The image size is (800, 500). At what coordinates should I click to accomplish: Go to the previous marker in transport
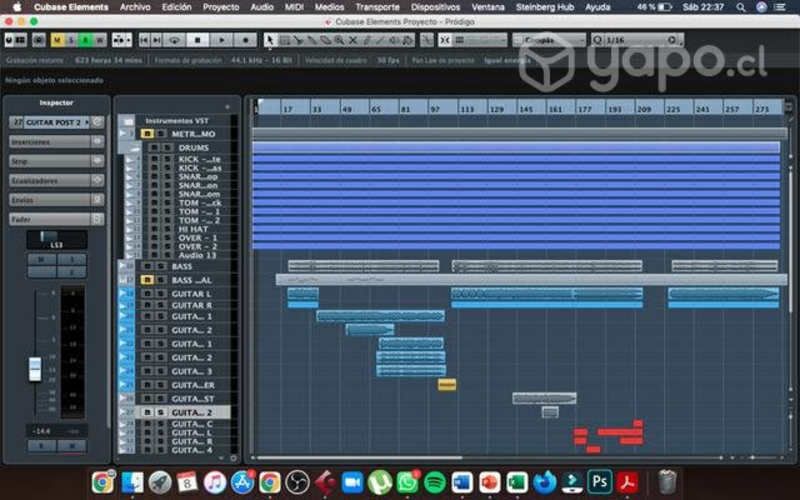click(144, 40)
